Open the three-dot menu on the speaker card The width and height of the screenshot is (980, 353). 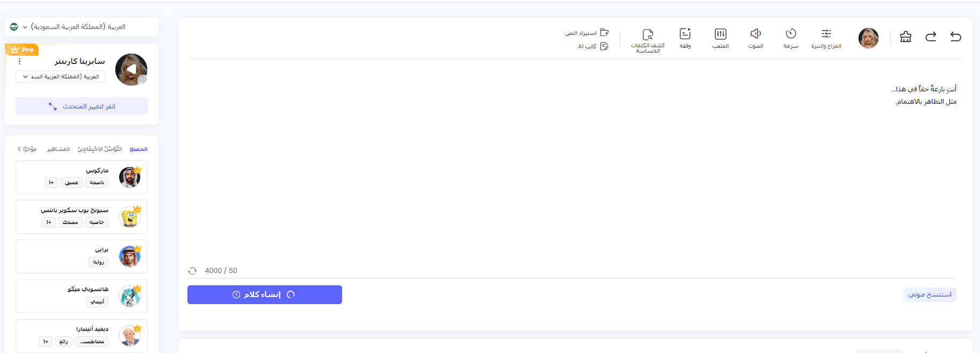pos(20,62)
